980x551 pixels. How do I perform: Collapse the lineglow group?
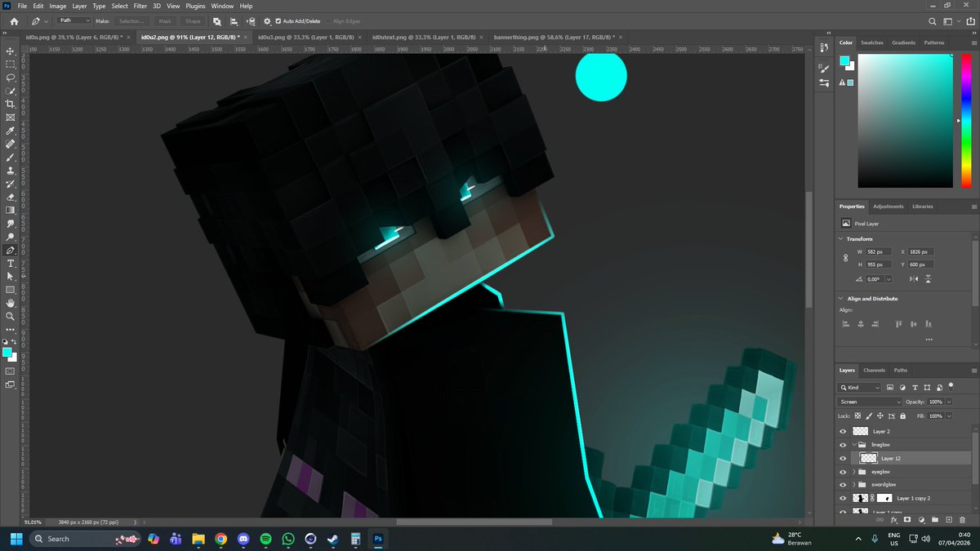pos(854,445)
